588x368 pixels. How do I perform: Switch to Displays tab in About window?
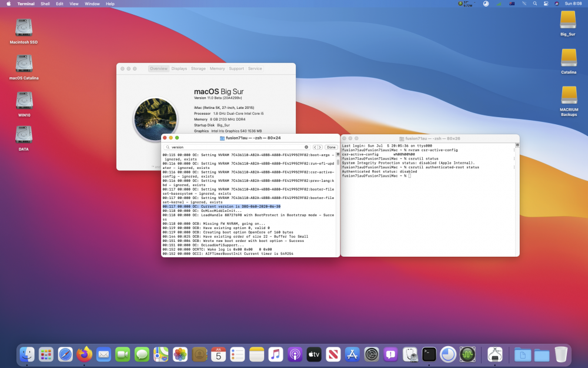(179, 69)
